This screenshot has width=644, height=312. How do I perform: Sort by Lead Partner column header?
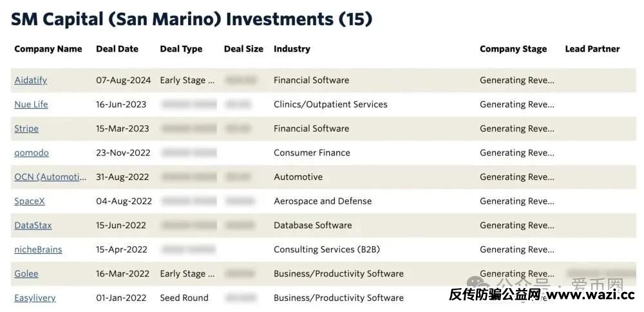click(x=592, y=49)
